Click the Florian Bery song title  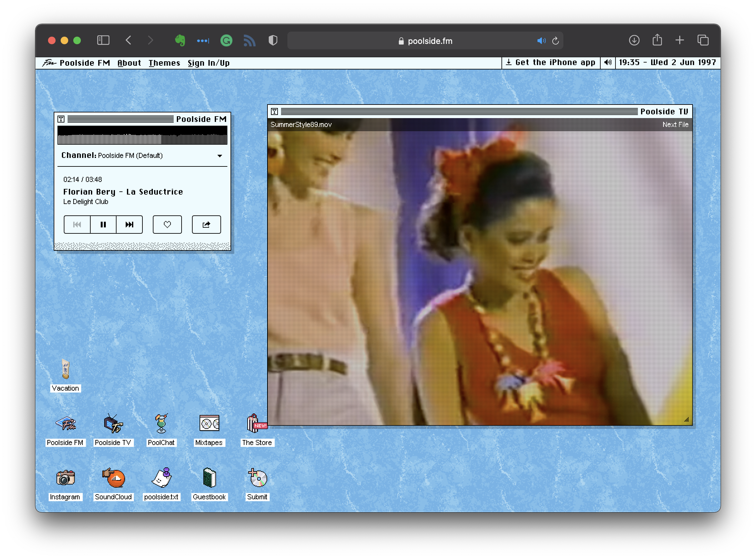(123, 192)
